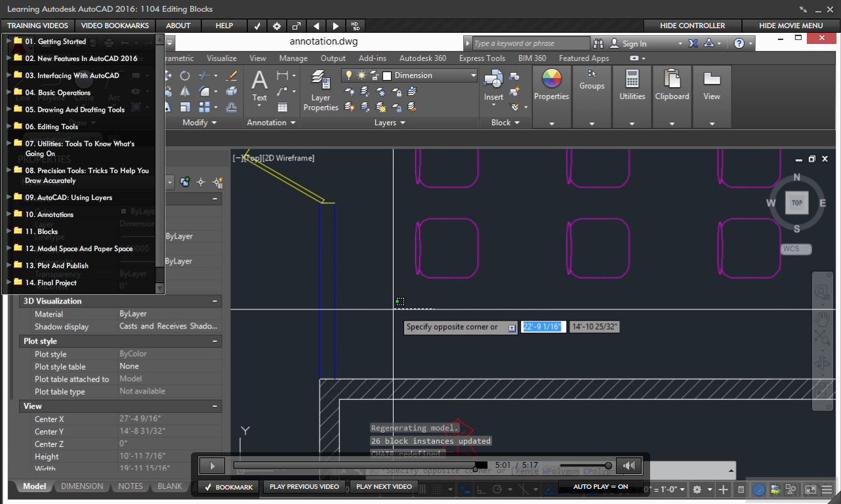The width and height of the screenshot is (841, 504).
Task: Insert a table using the Table icon
Action: coord(281,107)
